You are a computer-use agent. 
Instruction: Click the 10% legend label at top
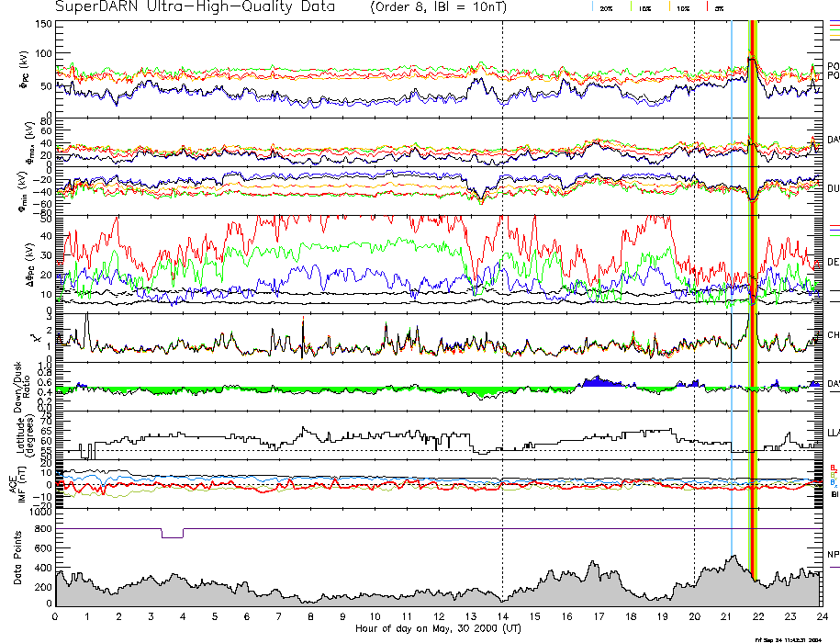682,7
